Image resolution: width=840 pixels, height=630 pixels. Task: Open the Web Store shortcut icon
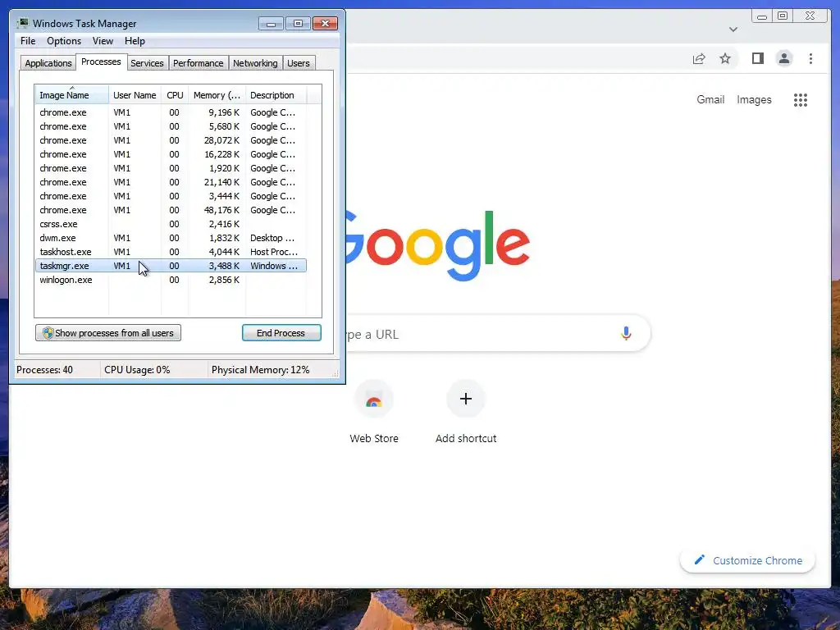[374, 399]
